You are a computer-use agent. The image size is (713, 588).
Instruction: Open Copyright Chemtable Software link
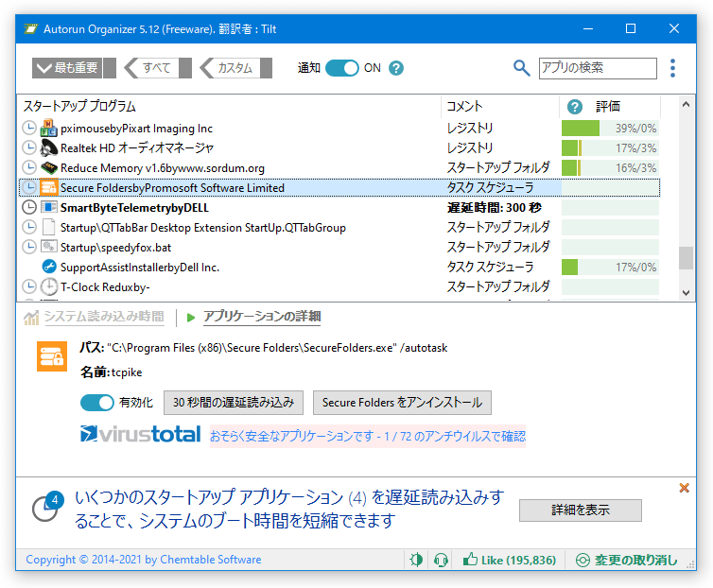pos(144,560)
